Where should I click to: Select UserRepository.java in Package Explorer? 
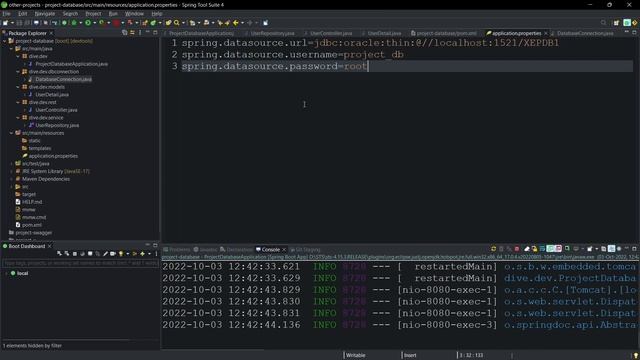point(57,125)
